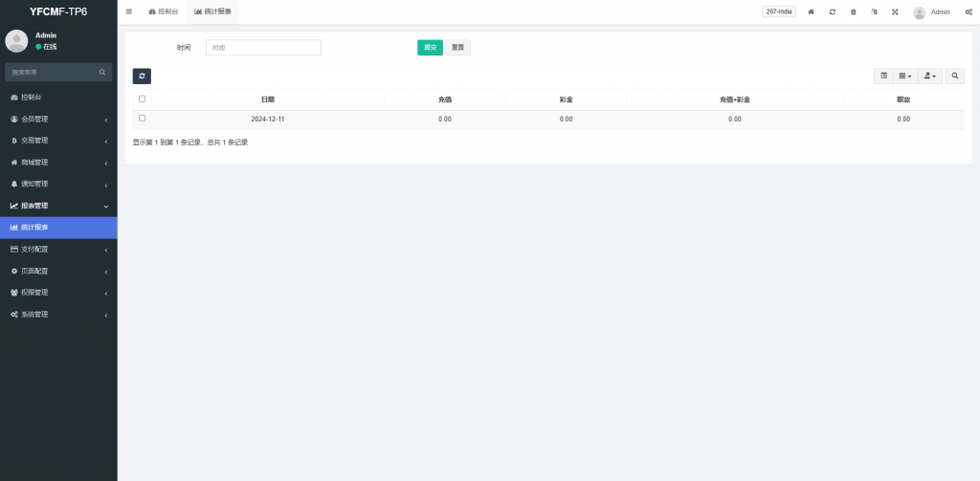
Task: Click the trash clear-cache icon
Action: (854, 11)
